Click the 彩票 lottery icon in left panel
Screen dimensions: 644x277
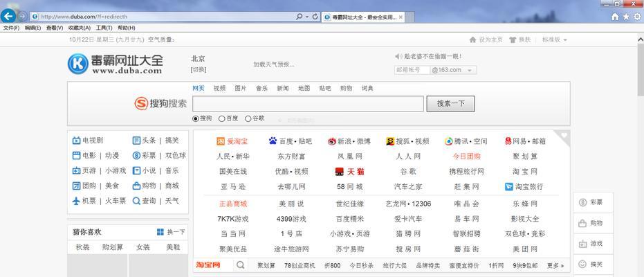[136, 156]
